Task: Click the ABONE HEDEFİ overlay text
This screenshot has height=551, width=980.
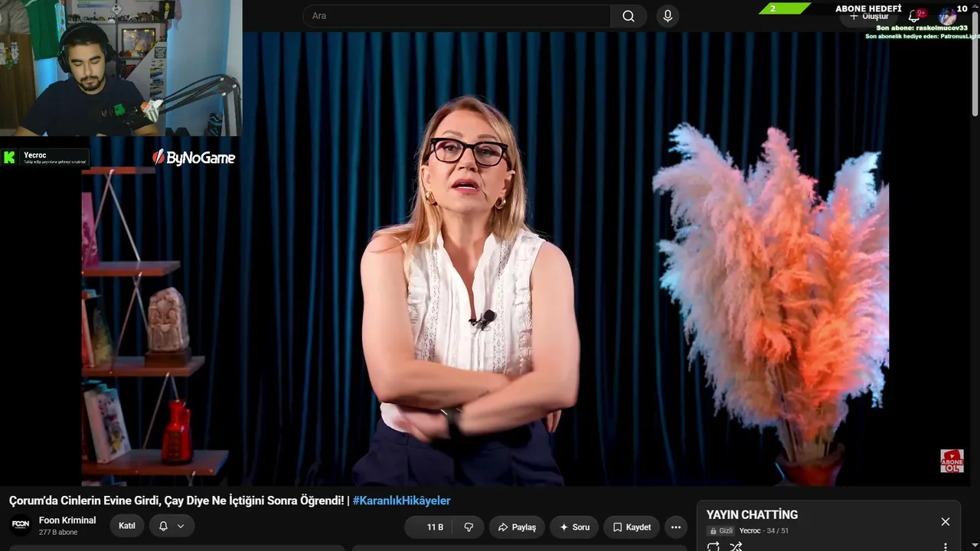Action: pyautogui.click(x=868, y=8)
